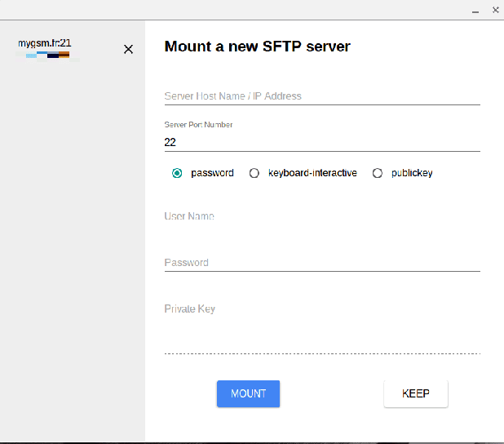Remove the mygsm.fr:21 saved server
Image resolution: width=504 pixels, height=444 pixels.
128,49
